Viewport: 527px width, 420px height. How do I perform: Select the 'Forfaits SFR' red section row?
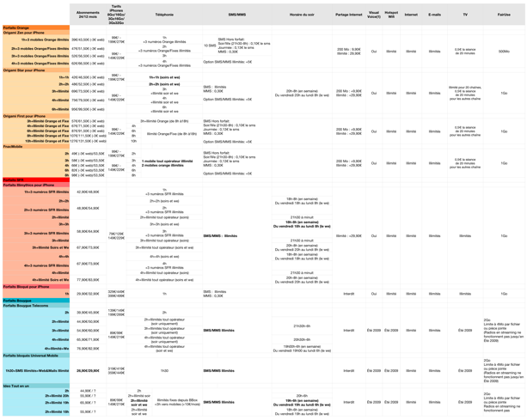[36, 180]
